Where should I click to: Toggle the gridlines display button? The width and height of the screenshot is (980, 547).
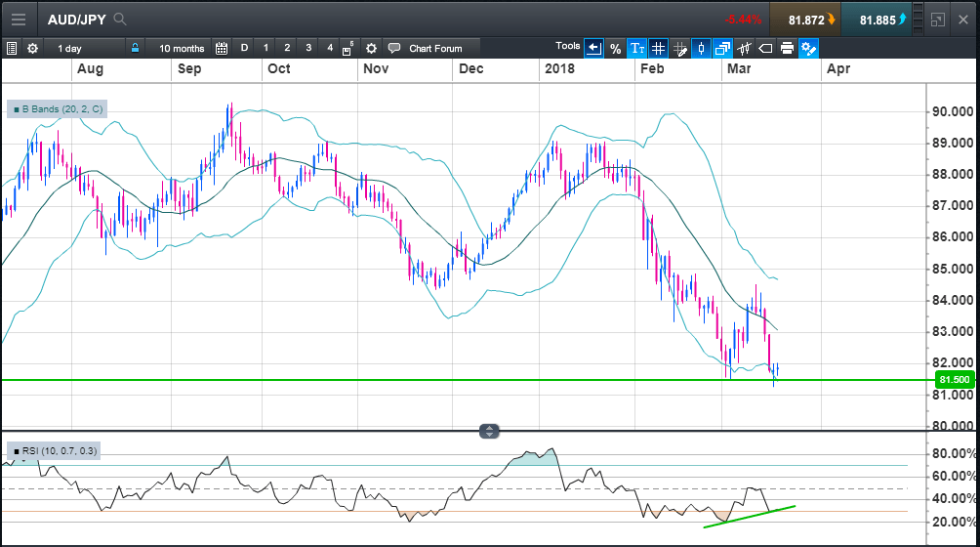coord(659,48)
